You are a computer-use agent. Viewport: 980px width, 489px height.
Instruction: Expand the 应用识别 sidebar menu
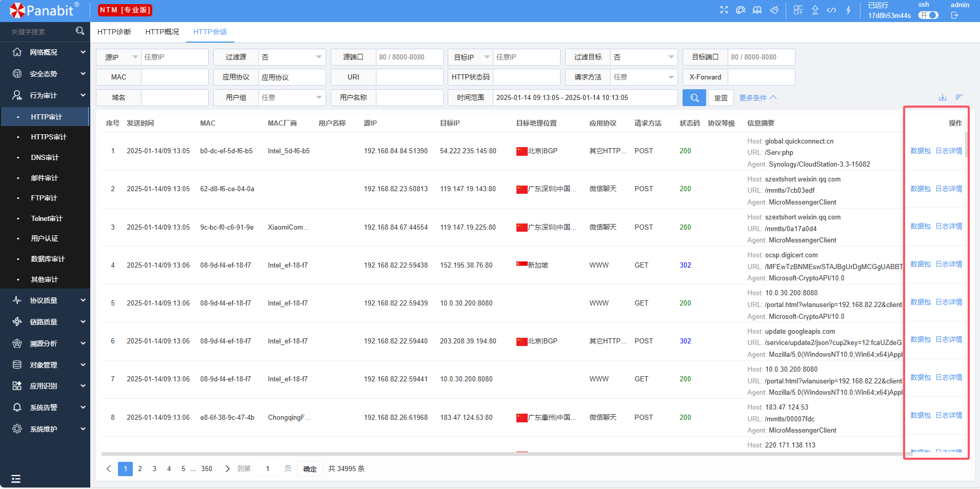(x=45, y=386)
